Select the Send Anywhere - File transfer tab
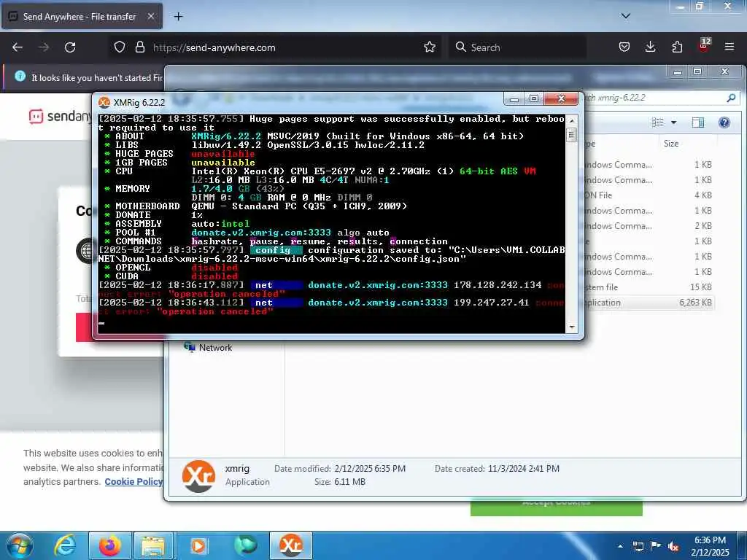 [82, 16]
